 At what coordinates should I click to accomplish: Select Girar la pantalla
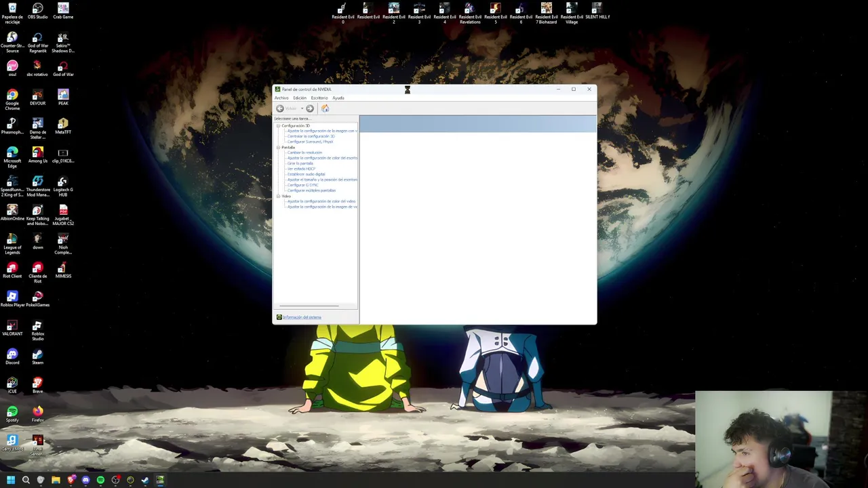(300, 163)
